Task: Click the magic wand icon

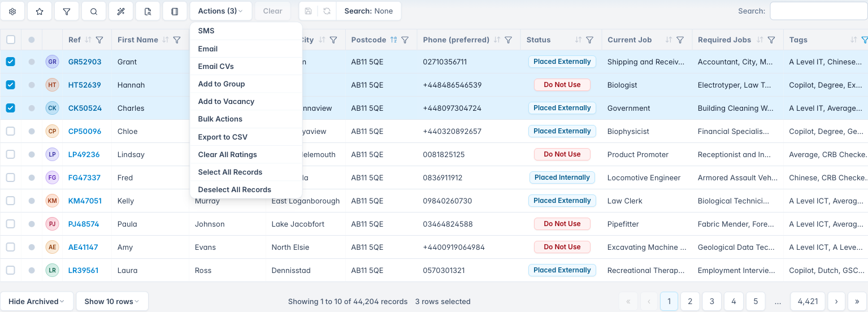Action: pyautogui.click(x=121, y=11)
